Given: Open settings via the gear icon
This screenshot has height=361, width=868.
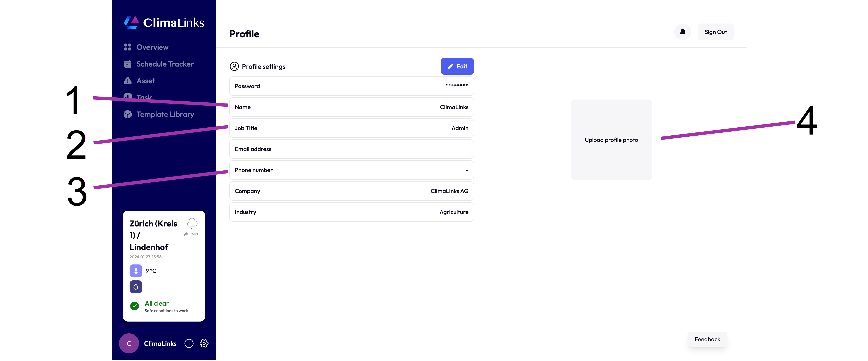Looking at the screenshot, I should coord(204,343).
